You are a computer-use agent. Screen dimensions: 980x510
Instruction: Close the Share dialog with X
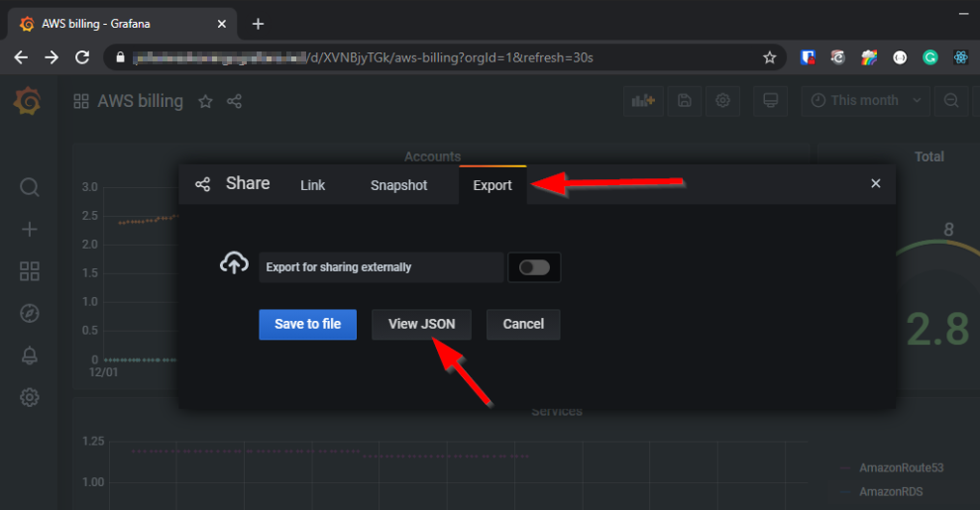click(x=876, y=183)
